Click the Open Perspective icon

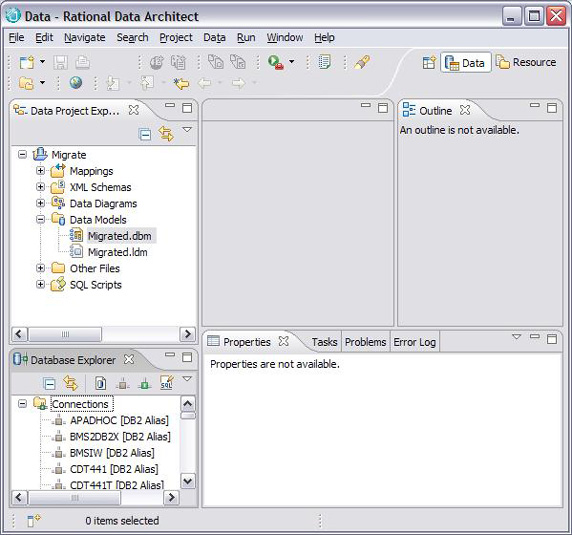429,62
